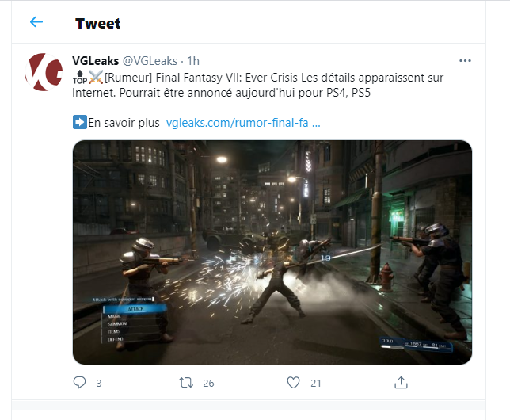Click the crossed swords emoji
The width and height of the screenshot is (510, 420).
click(x=96, y=78)
